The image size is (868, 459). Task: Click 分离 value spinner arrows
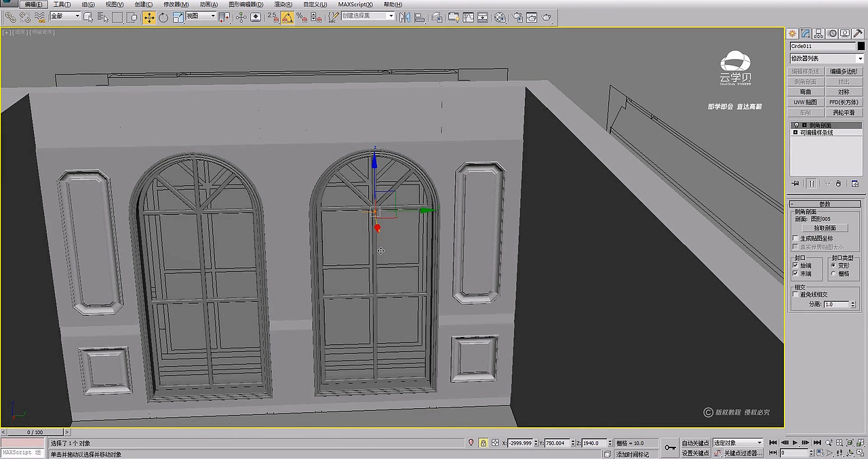click(853, 304)
